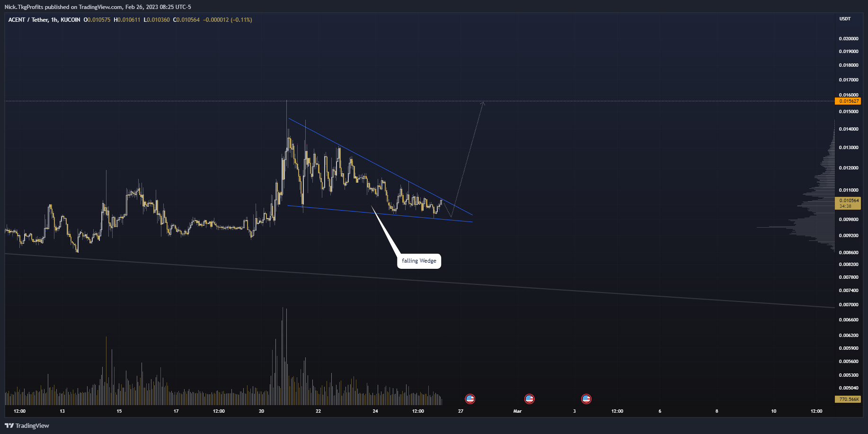Click the Mar label on time axis

coord(518,411)
